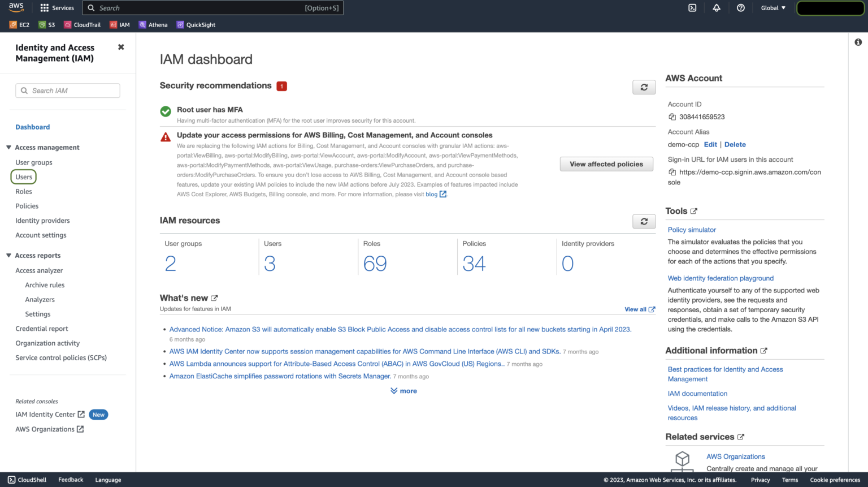The width and height of the screenshot is (868, 487).
Task: Copy the Account ID
Action: 672,117
